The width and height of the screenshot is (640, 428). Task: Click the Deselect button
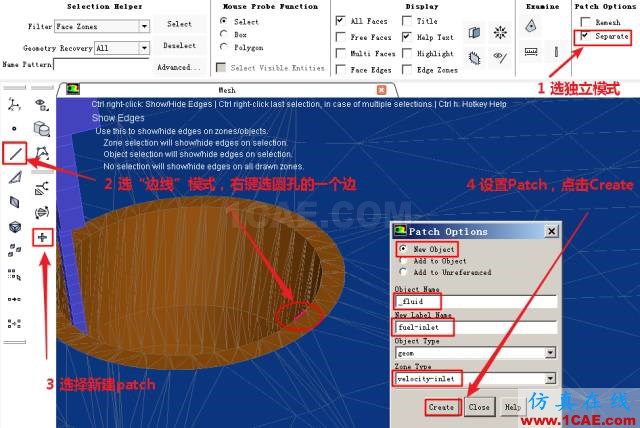pyautogui.click(x=179, y=45)
